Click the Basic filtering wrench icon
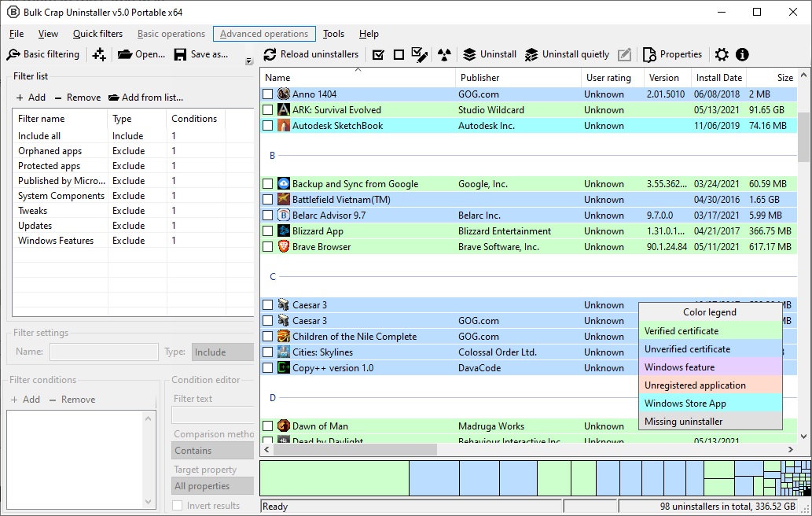This screenshot has height=516, width=812. [x=14, y=54]
